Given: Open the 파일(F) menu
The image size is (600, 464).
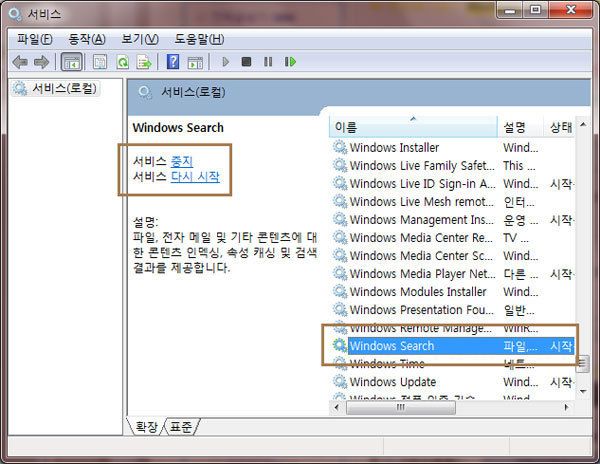Looking at the screenshot, I should (34, 39).
